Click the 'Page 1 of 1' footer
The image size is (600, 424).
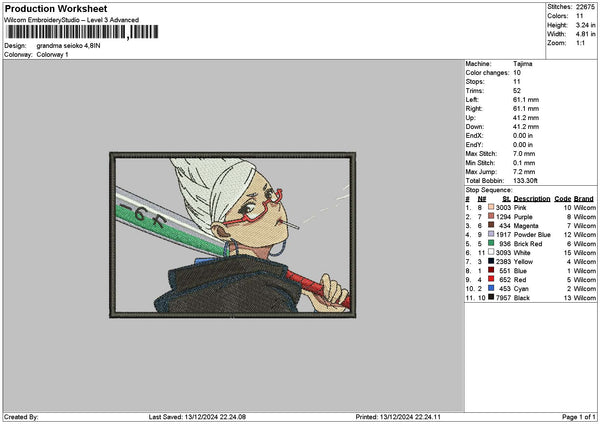tap(579, 417)
